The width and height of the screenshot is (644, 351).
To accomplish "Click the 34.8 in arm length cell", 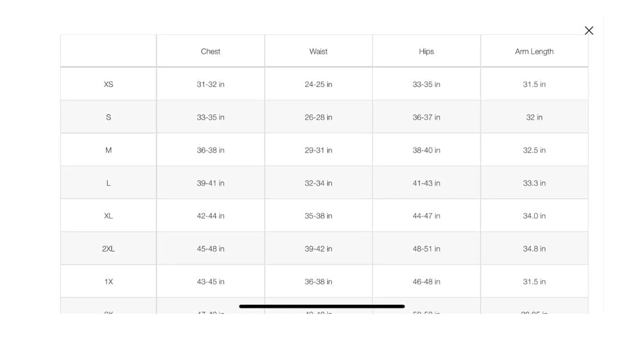I will click(534, 249).
